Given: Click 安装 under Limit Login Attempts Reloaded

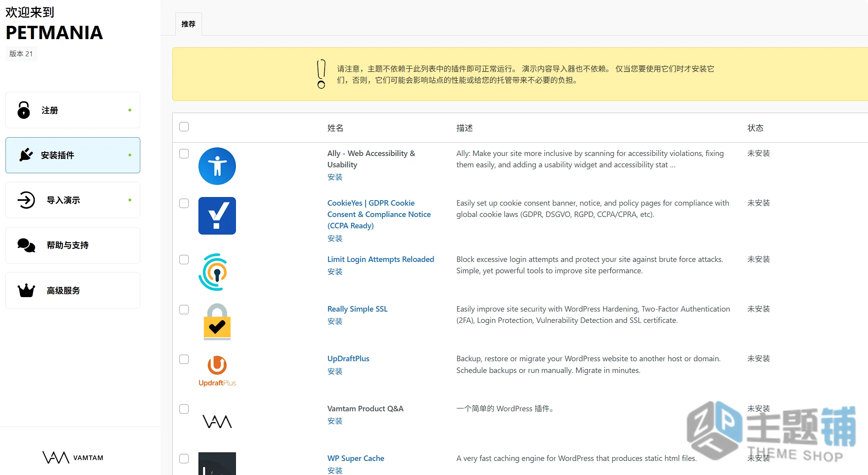Looking at the screenshot, I should [x=335, y=272].
